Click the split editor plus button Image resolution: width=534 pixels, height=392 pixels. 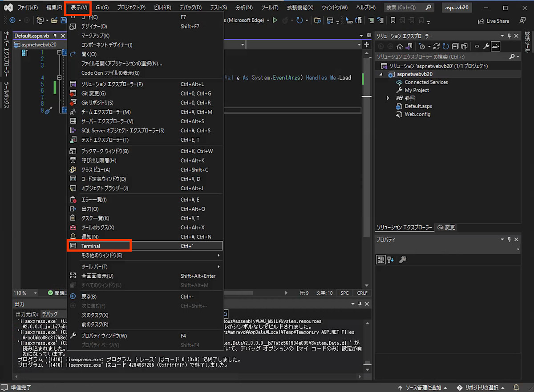367,44
